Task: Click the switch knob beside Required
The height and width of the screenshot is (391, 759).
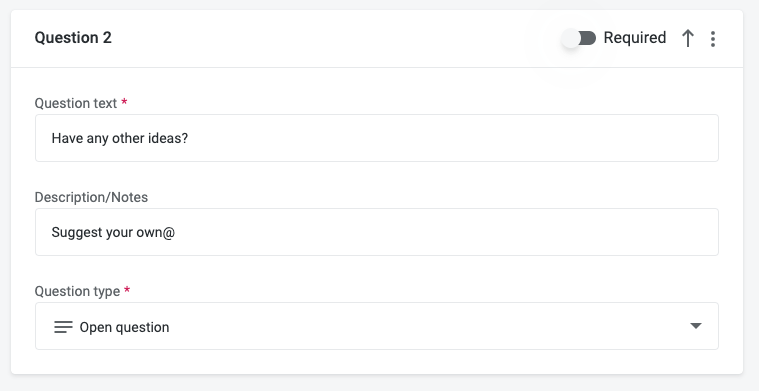Action: (571, 38)
